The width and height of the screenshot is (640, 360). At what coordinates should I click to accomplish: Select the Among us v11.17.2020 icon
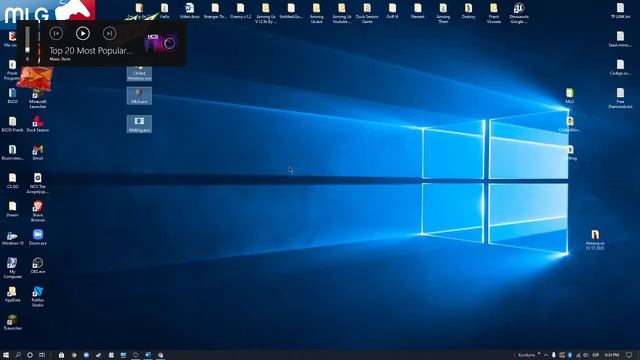coord(595,240)
